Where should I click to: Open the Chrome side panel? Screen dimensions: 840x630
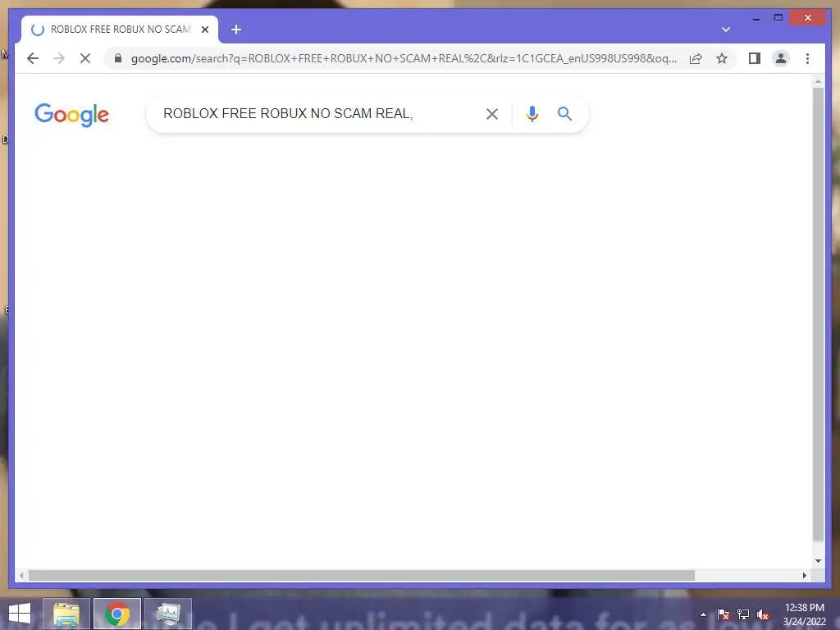pyautogui.click(x=755, y=58)
